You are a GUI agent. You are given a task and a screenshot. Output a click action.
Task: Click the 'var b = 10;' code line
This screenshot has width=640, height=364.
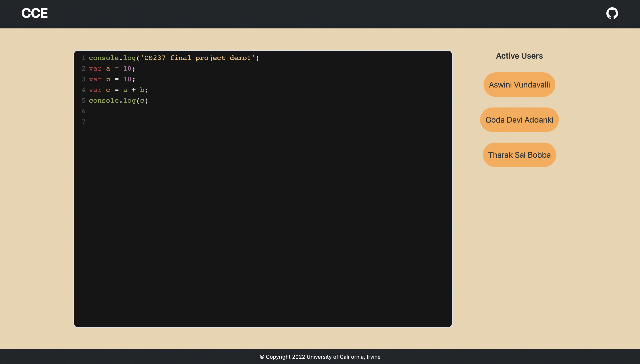pyautogui.click(x=112, y=79)
